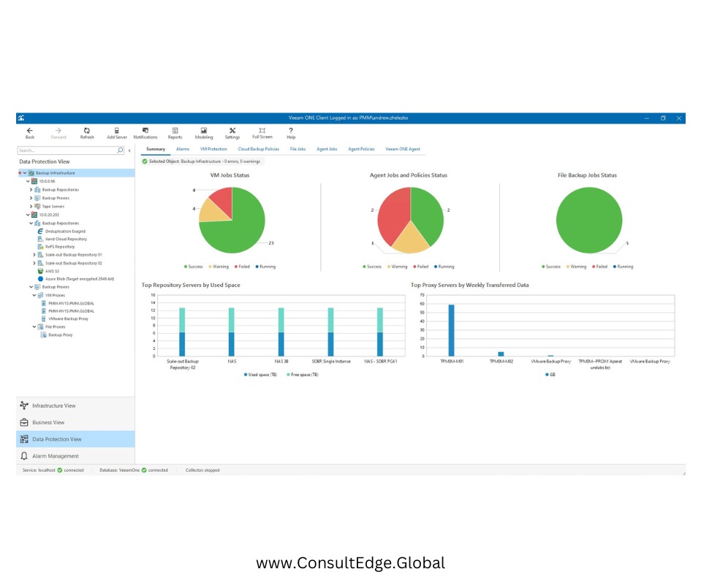
Task: Click the Forward toolbar arrow
Action: coord(58,131)
